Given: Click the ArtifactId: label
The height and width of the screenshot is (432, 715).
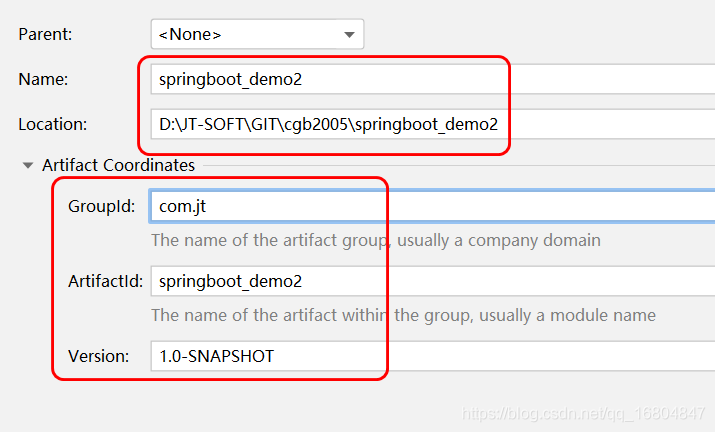Looking at the screenshot, I should 105,281.
